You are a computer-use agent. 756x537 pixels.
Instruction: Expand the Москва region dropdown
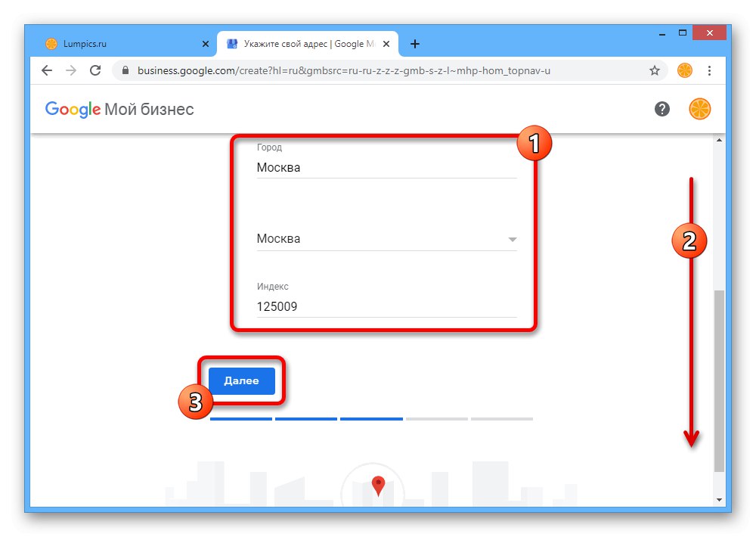pyautogui.click(x=386, y=239)
